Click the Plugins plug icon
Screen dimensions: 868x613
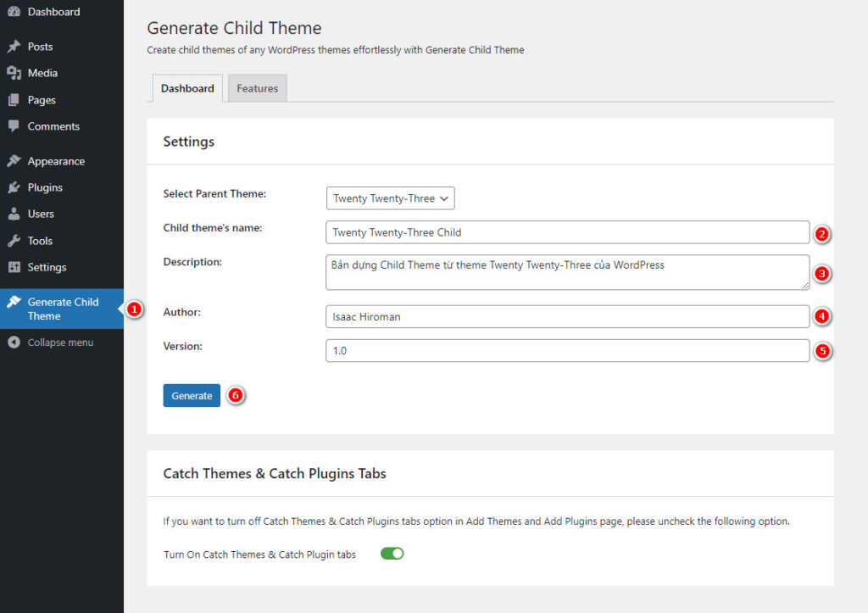[14, 187]
